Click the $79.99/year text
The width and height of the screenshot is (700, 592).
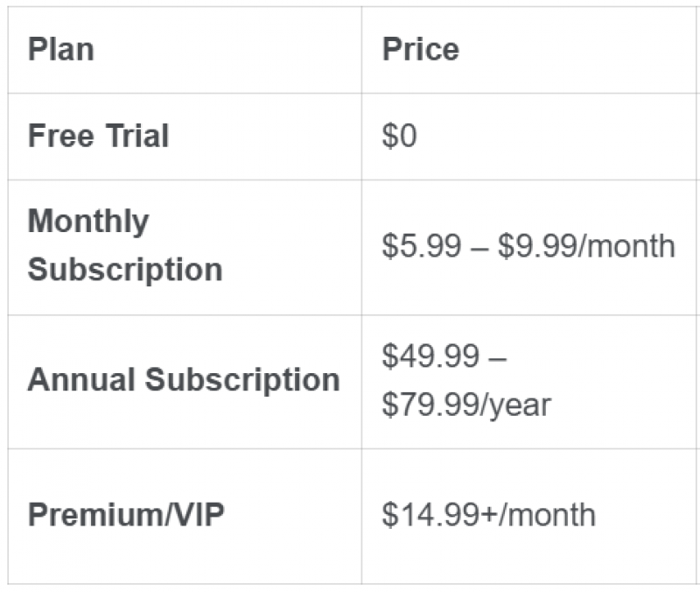pyautogui.click(x=465, y=405)
